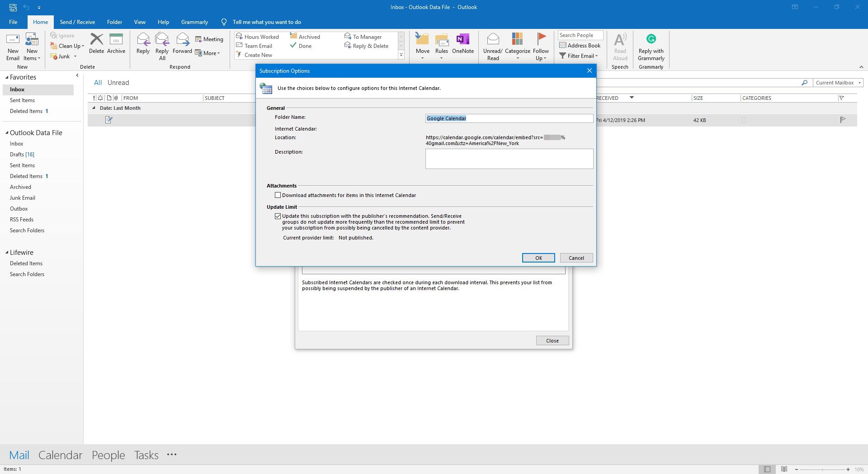Click the Meeting respond button

(x=209, y=39)
